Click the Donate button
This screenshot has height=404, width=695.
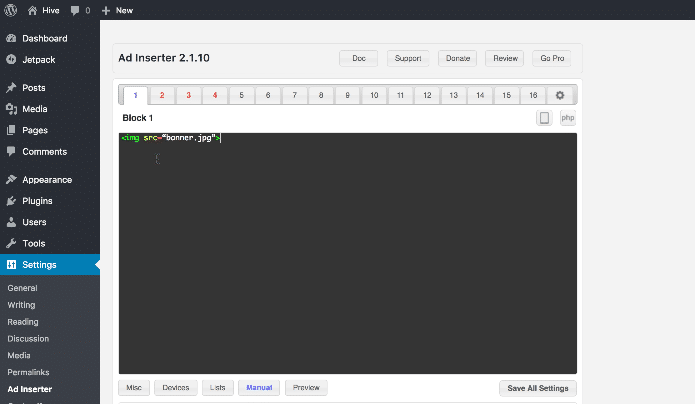click(457, 58)
